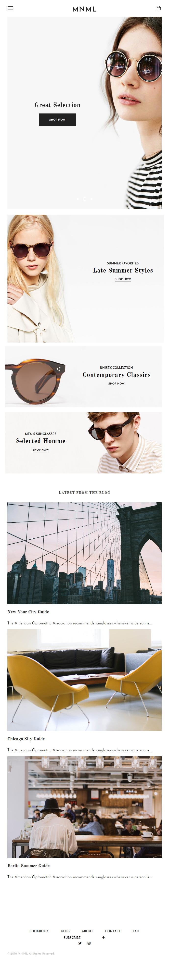Screen dimensions: 169x980
Task: Open Blog in footer menu
Action: coord(65,931)
